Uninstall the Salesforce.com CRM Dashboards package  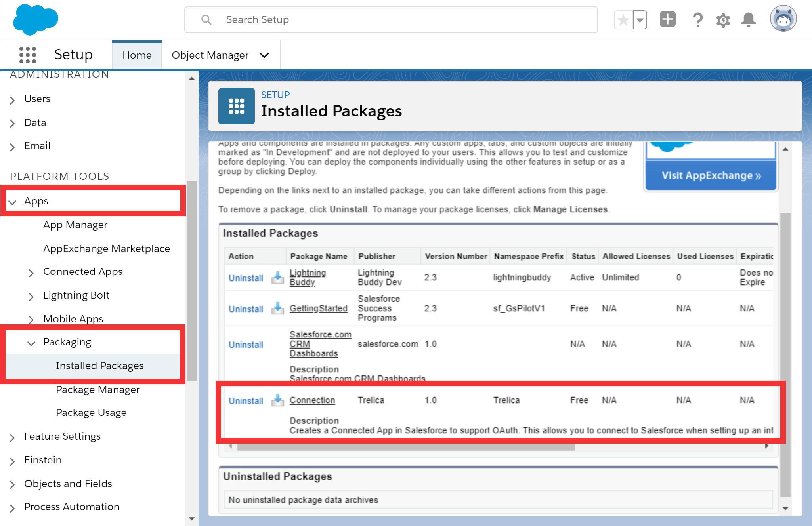(x=246, y=345)
